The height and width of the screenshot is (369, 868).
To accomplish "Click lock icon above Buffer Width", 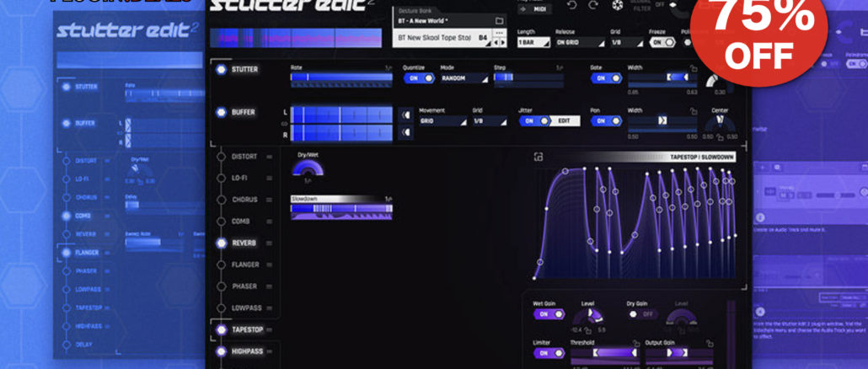I will (x=693, y=110).
